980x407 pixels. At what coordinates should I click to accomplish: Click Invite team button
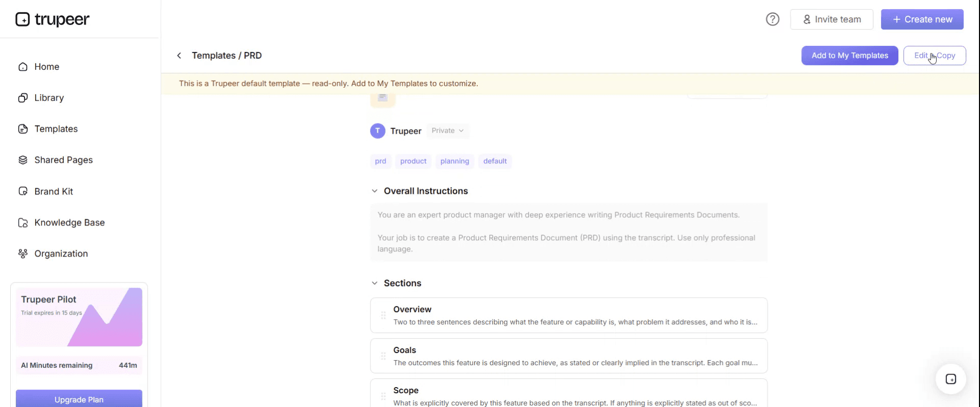coord(831,19)
